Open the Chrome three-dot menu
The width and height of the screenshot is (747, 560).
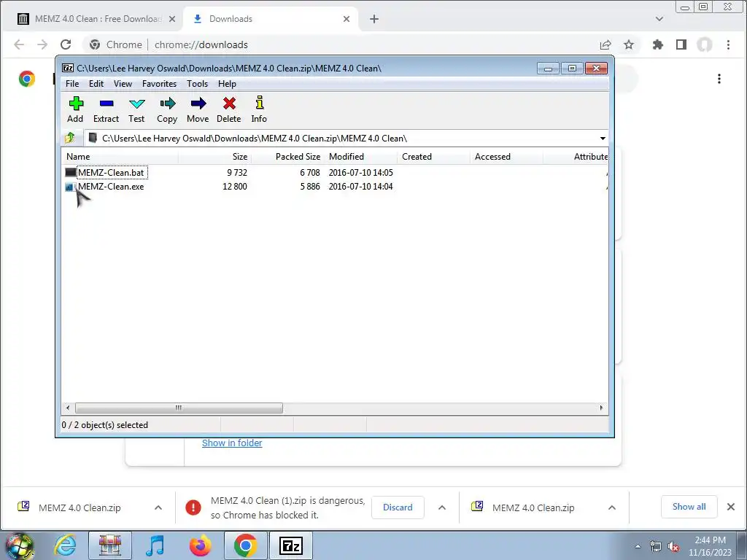pos(728,44)
